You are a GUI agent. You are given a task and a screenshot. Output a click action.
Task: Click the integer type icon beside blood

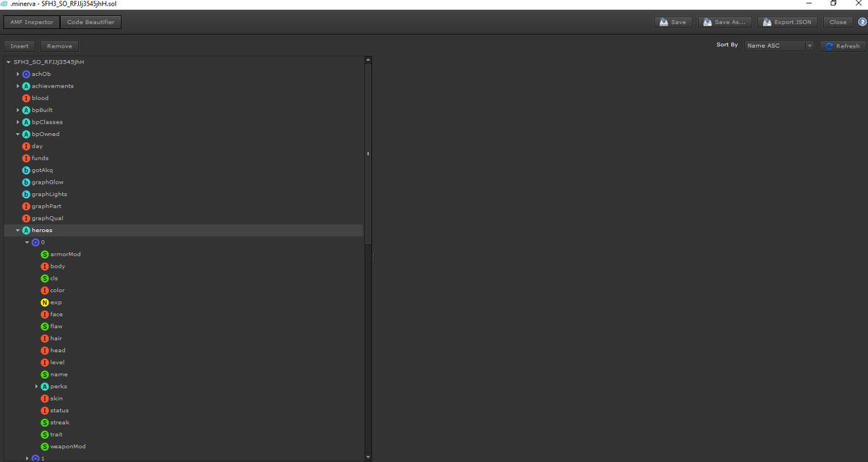[26, 98]
